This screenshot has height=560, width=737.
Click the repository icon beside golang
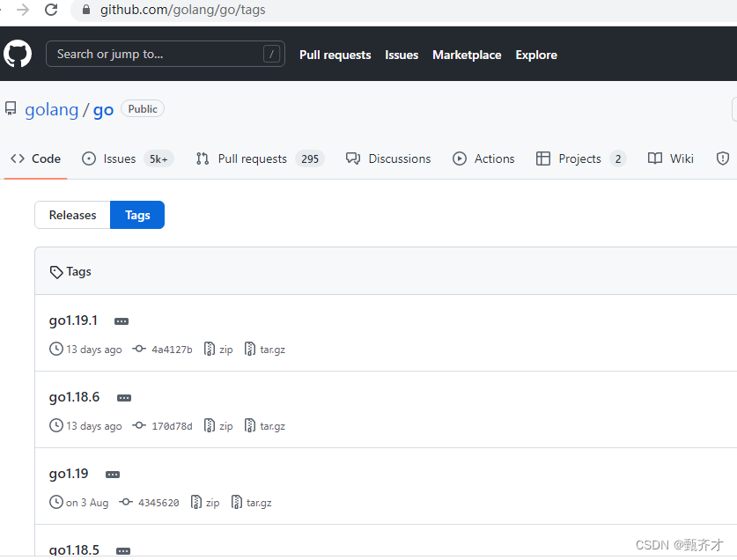point(11,108)
